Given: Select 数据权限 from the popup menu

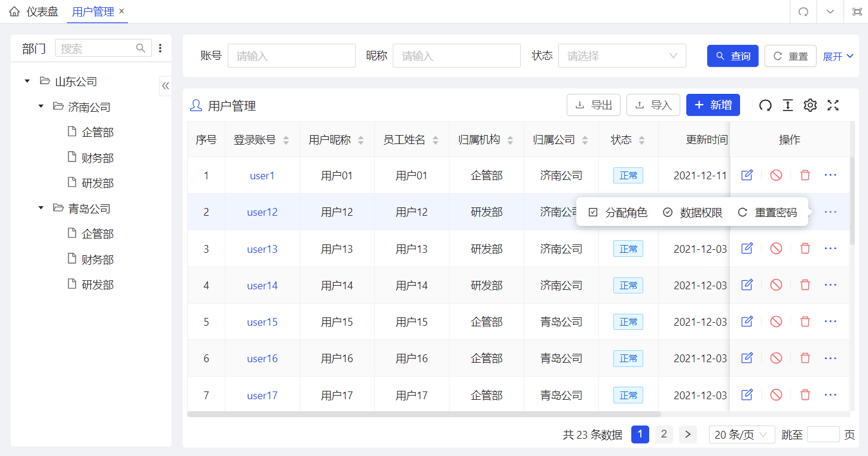Looking at the screenshot, I should point(693,212).
